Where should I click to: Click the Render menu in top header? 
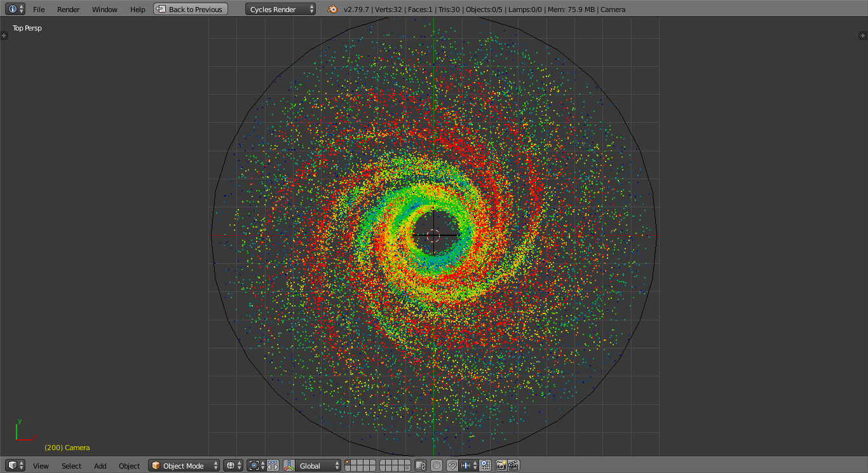[68, 9]
